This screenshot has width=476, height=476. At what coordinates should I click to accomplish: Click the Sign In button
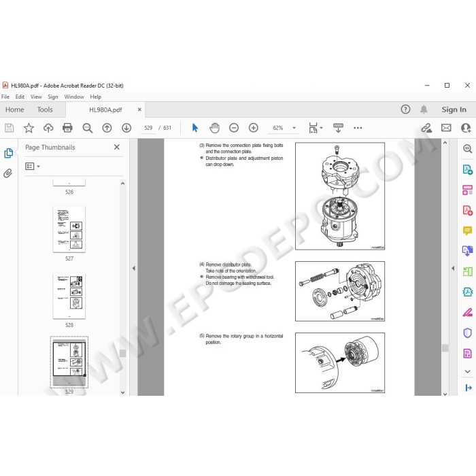pyautogui.click(x=454, y=109)
